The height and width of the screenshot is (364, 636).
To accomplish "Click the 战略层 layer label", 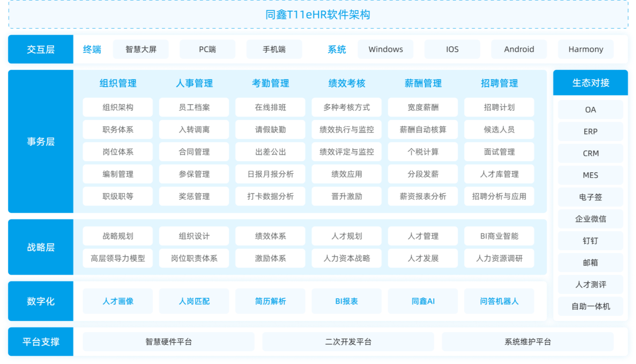I will click(x=41, y=247).
